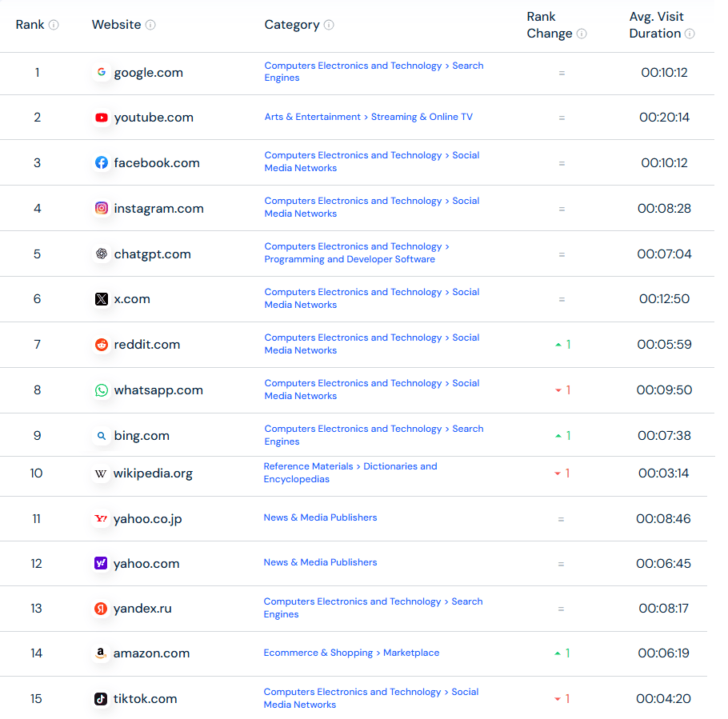Open the Dictionaries and Encyclopedias category link

[x=350, y=473]
